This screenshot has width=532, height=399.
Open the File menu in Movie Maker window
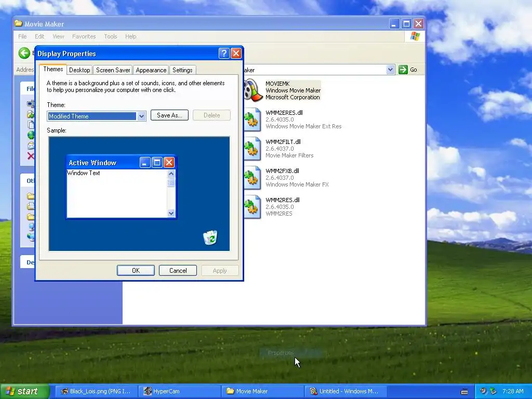22,36
